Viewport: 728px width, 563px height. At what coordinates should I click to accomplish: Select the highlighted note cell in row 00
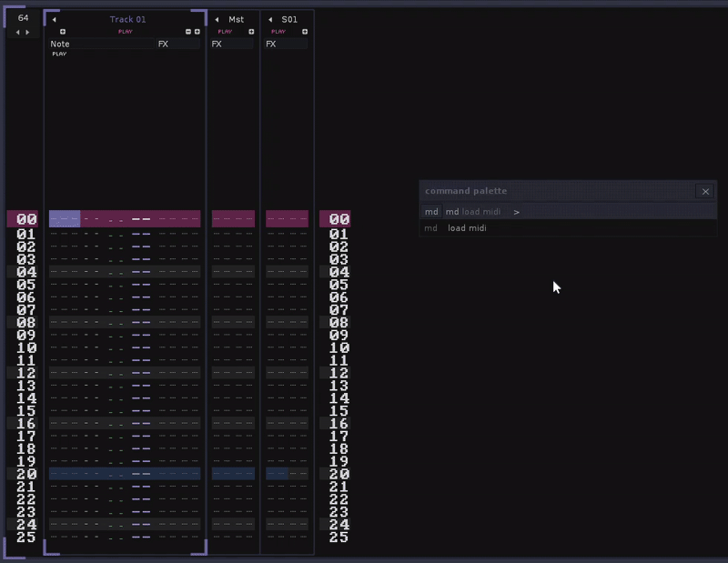click(x=65, y=218)
